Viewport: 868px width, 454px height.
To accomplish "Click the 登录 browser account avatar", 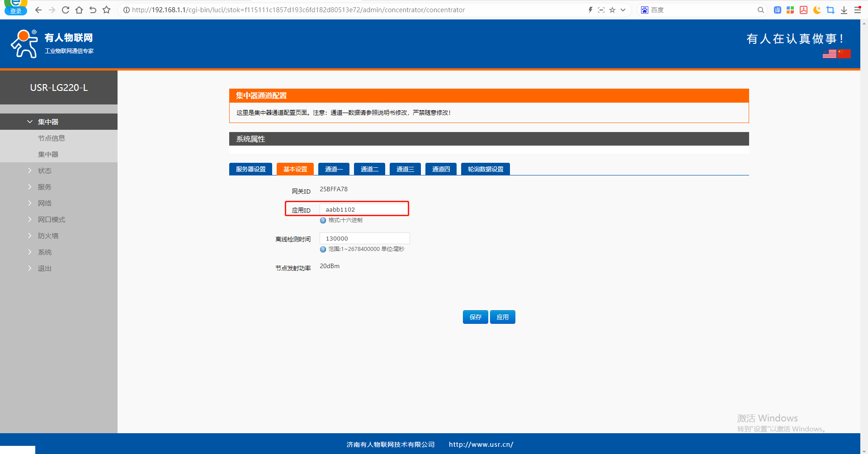I will [16, 8].
